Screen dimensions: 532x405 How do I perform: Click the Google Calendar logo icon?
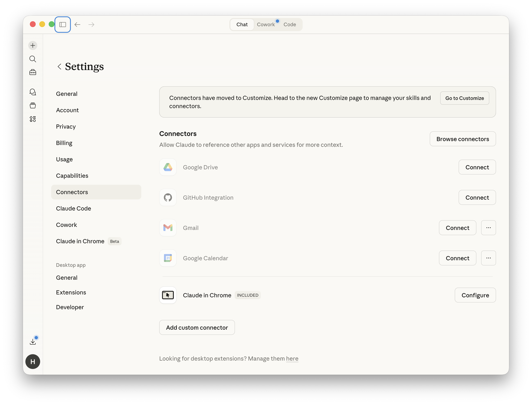[x=168, y=258]
